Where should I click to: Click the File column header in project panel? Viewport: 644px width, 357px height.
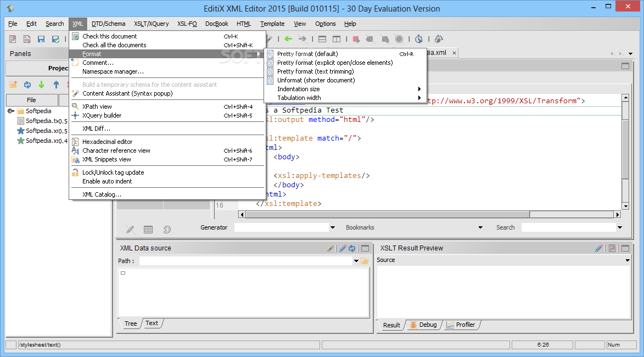(x=32, y=100)
